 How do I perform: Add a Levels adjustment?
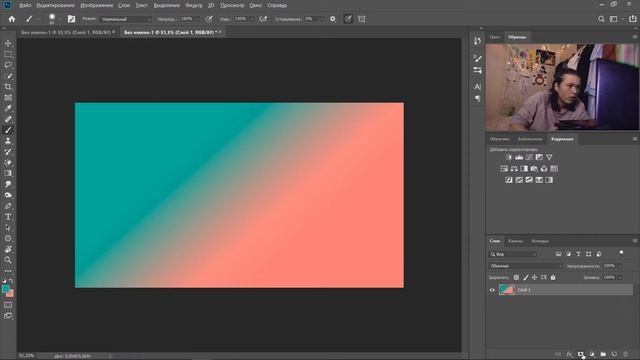(x=519, y=157)
